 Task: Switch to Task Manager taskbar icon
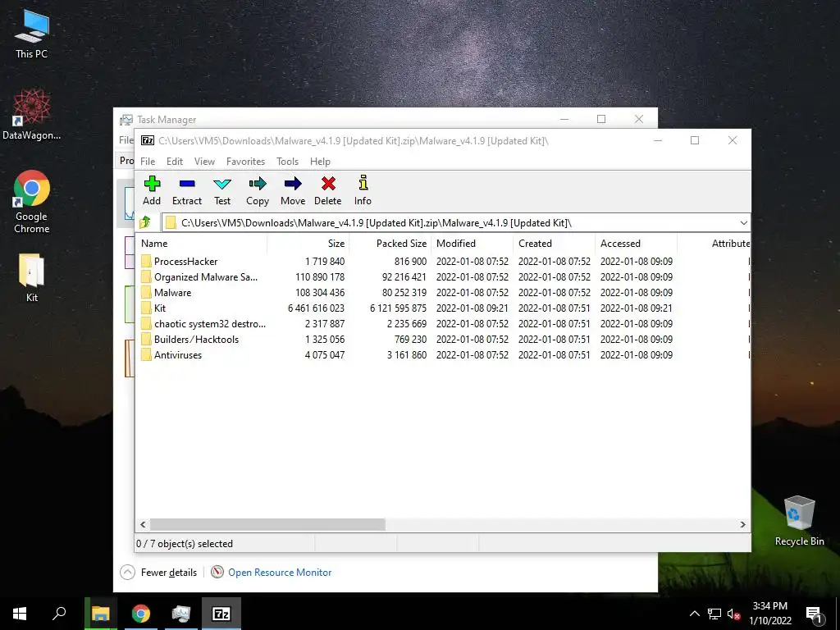coord(181,614)
